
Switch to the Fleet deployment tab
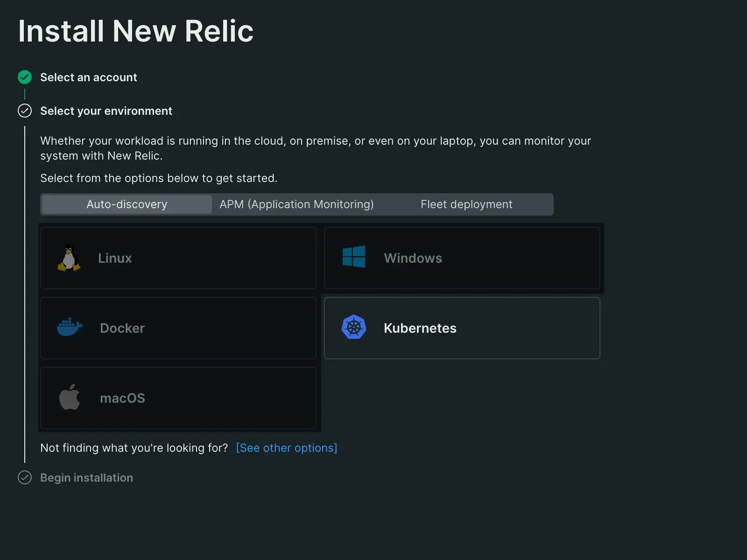[466, 204]
